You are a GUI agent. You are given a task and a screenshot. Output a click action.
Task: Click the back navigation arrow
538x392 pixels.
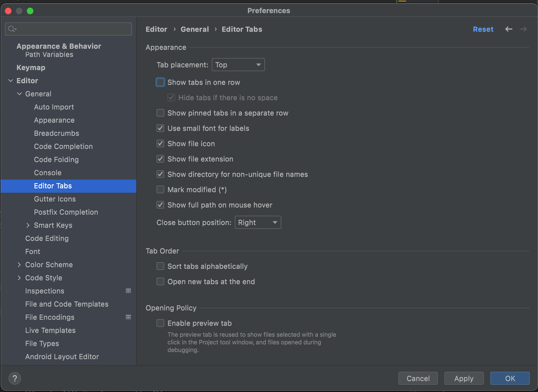[x=508, y=29]
